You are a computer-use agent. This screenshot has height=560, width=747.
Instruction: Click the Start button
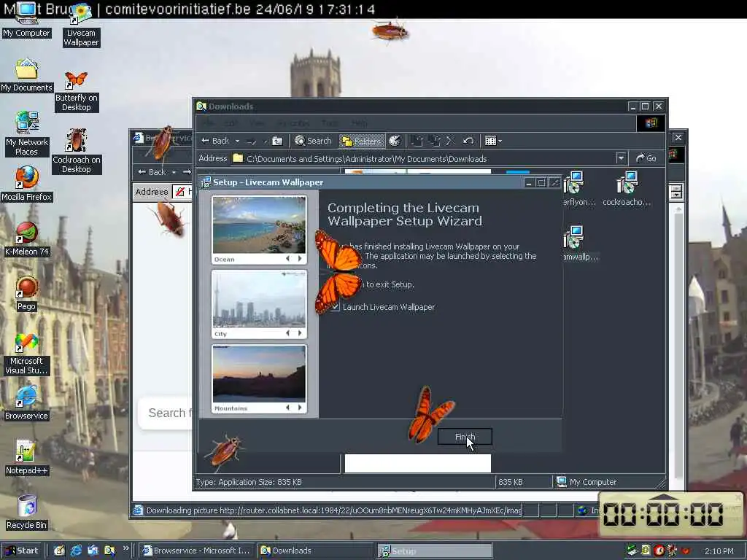(21, 551)
